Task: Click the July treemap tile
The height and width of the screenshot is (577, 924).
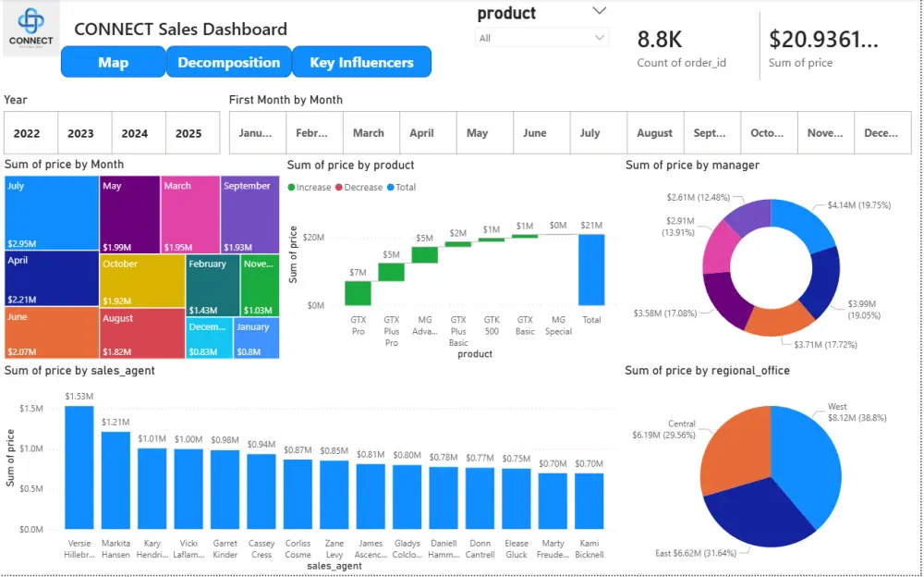Action: tap(52, 213)
